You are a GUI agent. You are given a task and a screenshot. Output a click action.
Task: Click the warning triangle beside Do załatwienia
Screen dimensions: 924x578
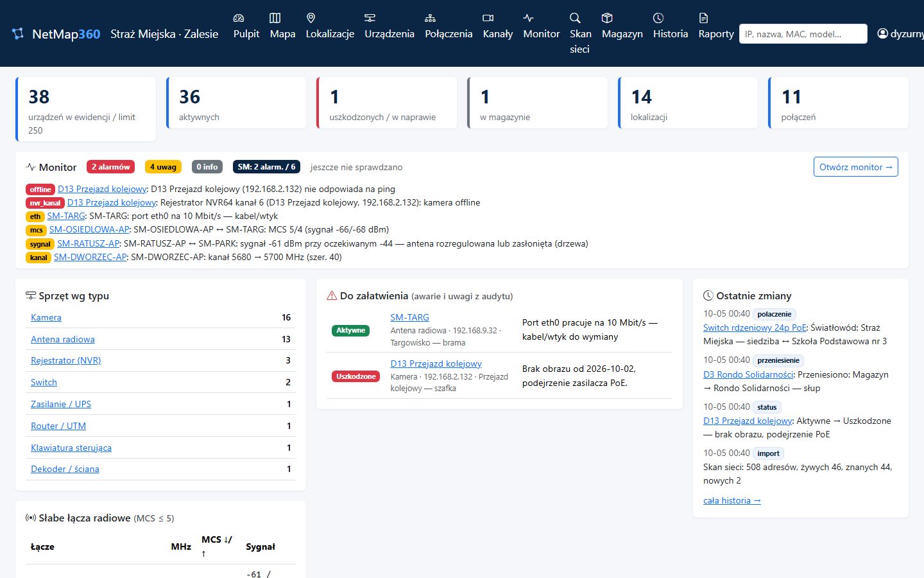pyautogui.click(x=332, y=296)
